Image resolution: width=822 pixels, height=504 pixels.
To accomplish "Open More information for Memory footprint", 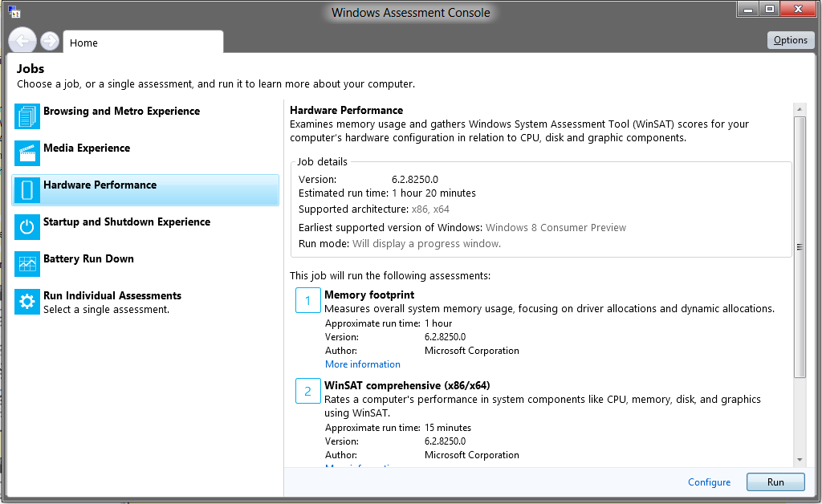I will [x=362, y=364].
